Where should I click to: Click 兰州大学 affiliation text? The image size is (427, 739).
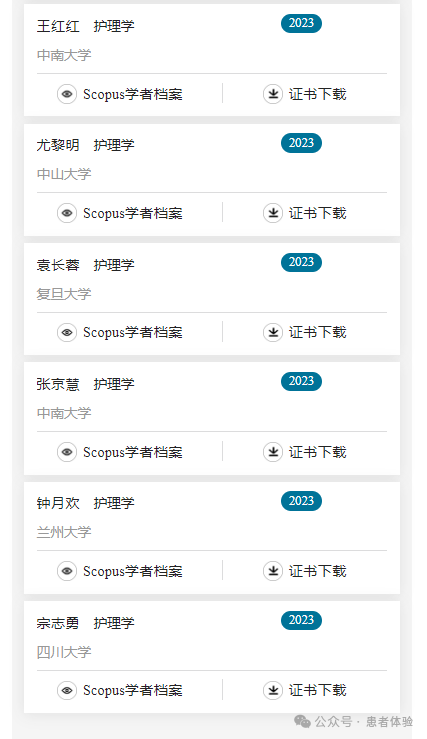pyautogui.click(x=64, y=532)
